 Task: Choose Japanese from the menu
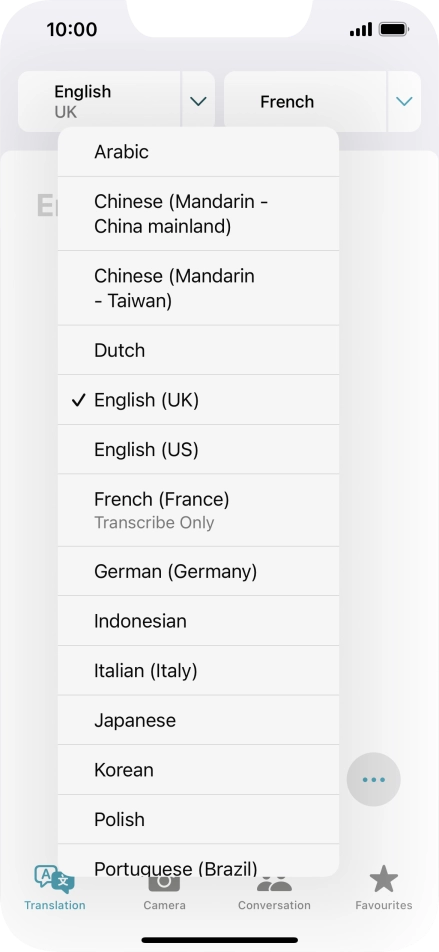[199, 720]
